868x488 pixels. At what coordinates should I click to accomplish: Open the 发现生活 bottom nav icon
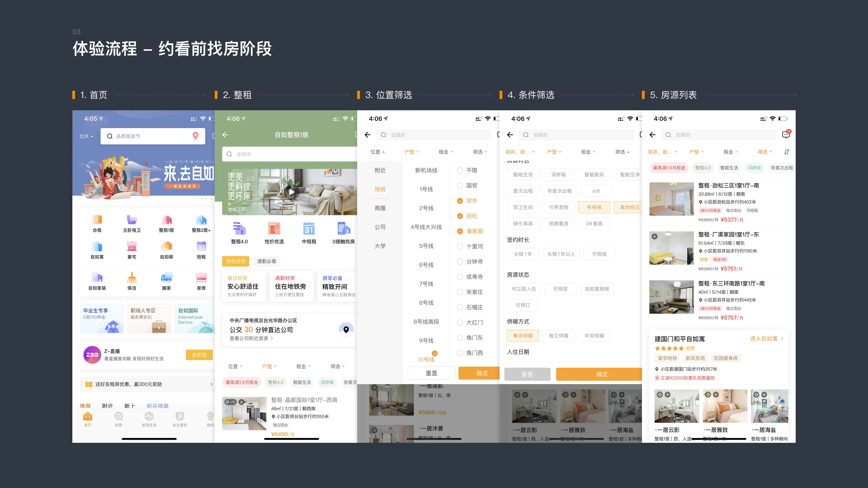149,416
